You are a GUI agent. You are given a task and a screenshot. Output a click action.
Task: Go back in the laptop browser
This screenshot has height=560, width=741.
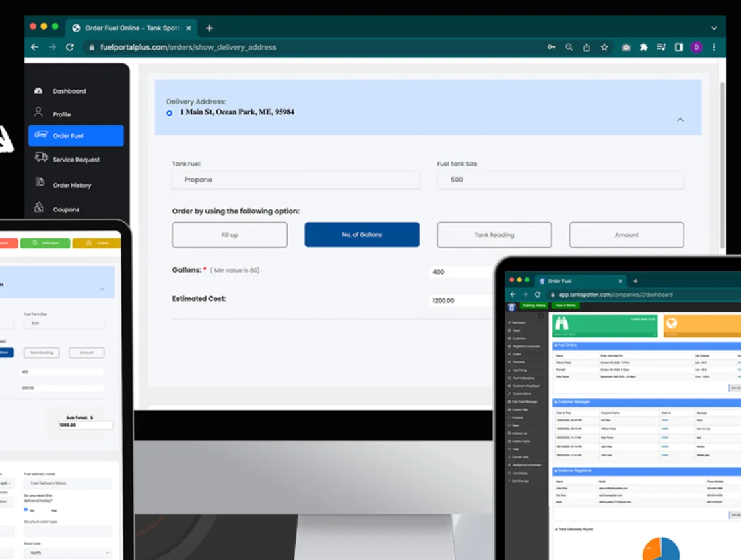pos(513,295)
